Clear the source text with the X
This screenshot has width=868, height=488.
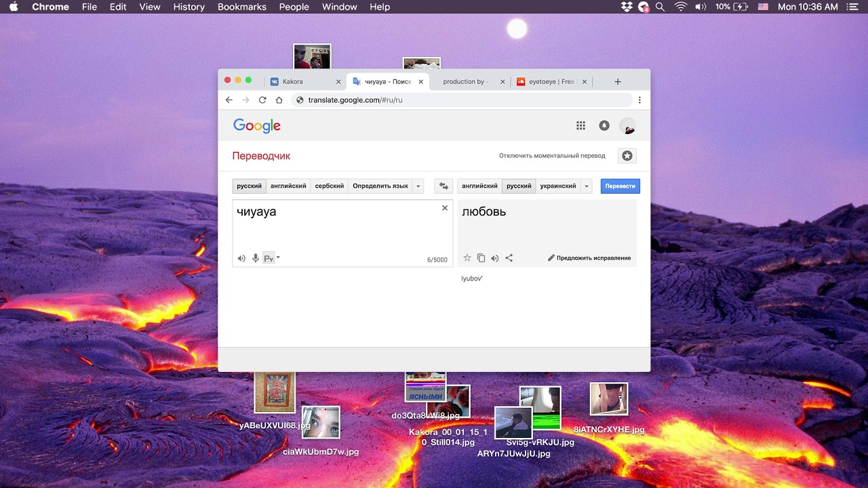(445, 208)
